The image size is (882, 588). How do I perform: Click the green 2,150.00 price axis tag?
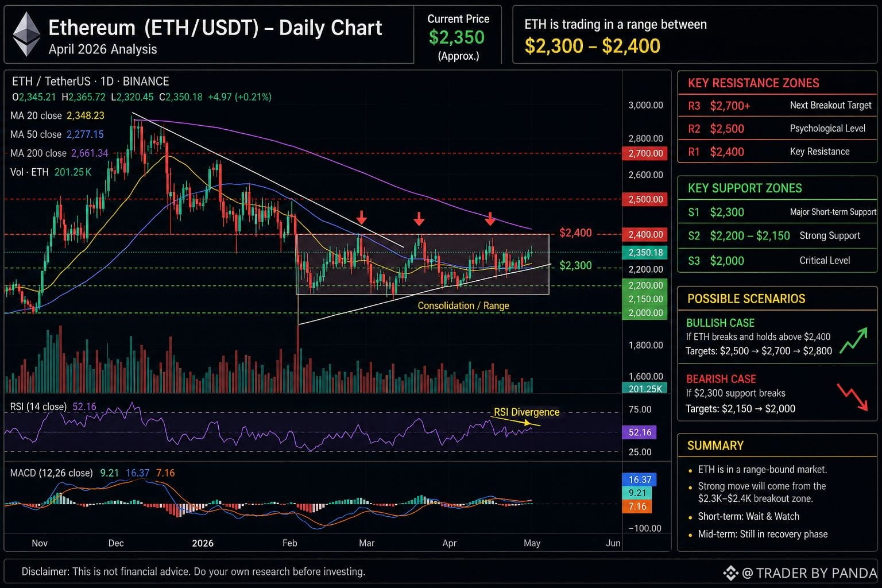click(x=645, y=299)
